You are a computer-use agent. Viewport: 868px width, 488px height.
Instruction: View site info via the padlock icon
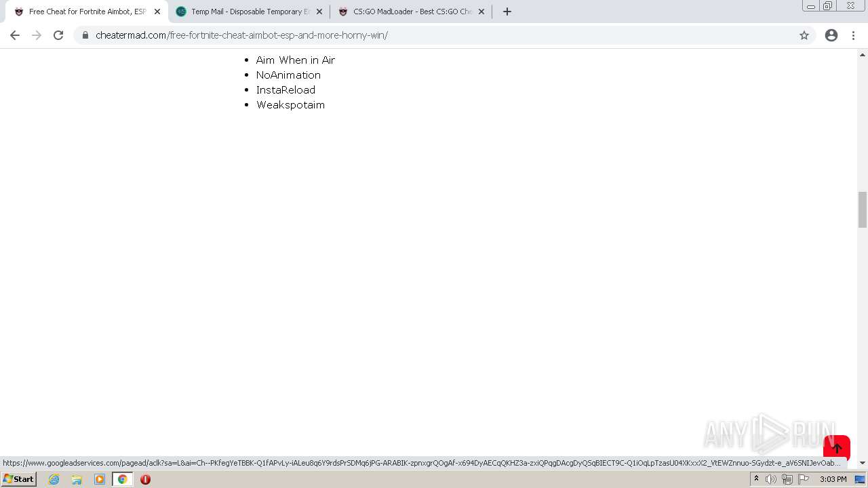click(x=85, y=35)
